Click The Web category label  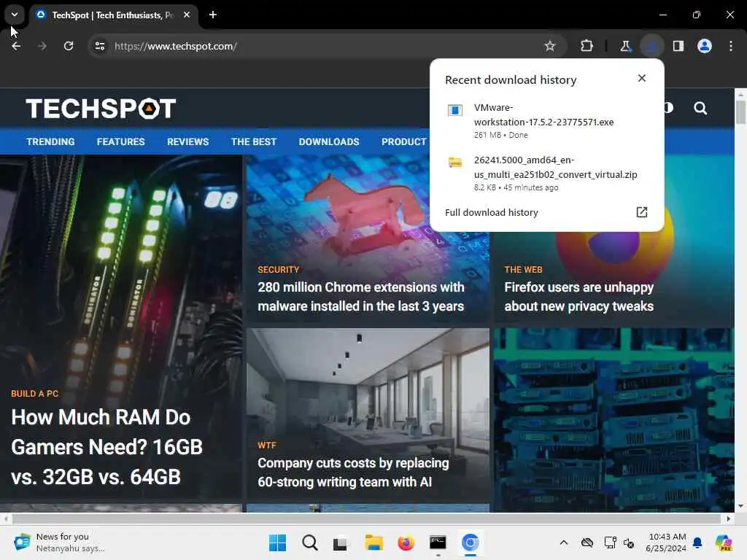click(x=523, y=270)
